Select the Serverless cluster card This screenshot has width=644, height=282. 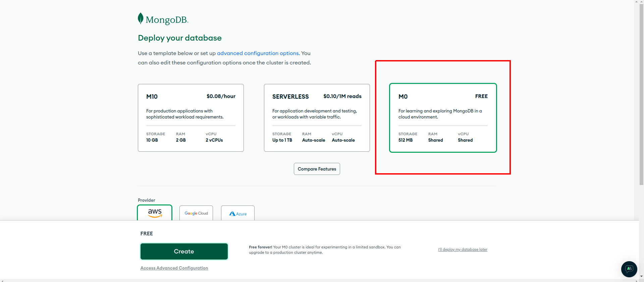click(317, 118)
